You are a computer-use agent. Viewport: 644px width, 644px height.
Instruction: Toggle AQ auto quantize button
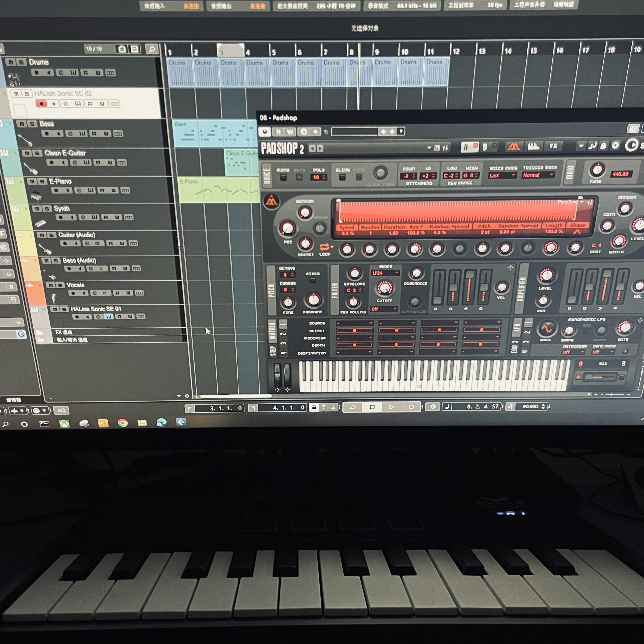pos(62,411)
